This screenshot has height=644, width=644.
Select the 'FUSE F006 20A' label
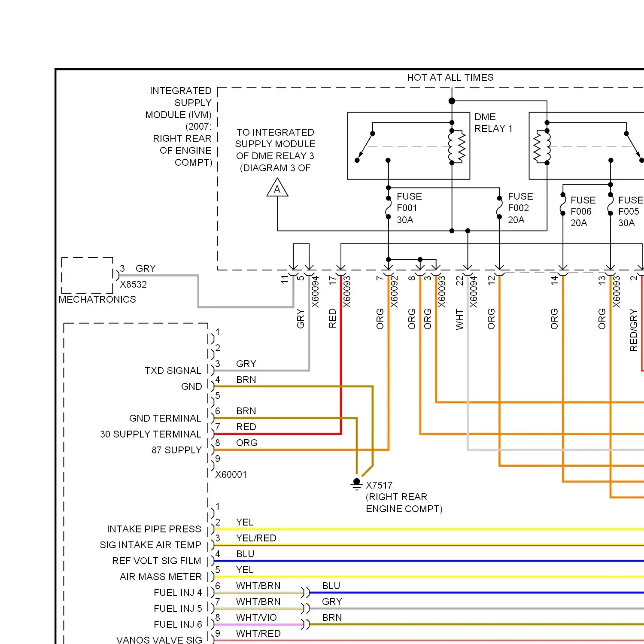(583, 211)
